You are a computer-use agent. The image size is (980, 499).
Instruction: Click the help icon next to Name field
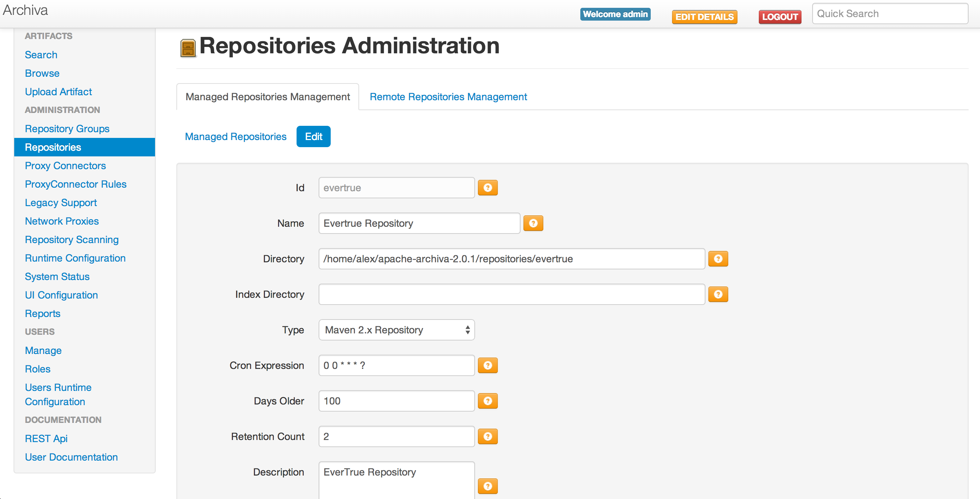(533, 223)
